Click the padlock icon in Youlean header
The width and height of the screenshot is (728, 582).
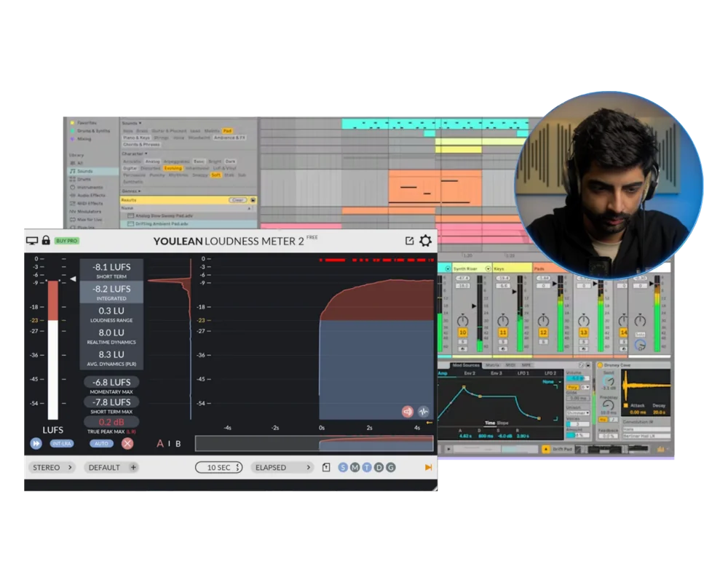tap(46, 240)
